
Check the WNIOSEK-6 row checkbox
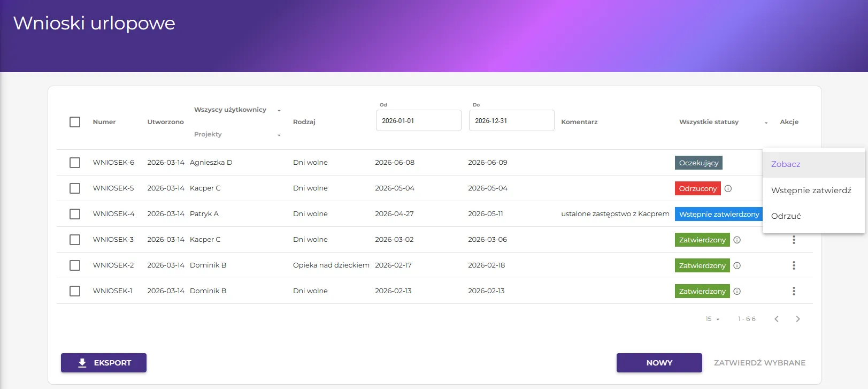point(75,163)
